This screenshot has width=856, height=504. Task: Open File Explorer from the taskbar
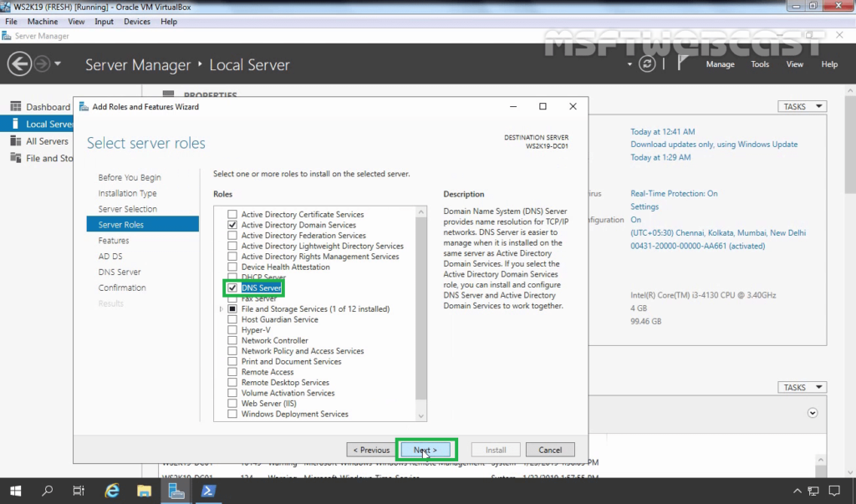pos(144,491)
